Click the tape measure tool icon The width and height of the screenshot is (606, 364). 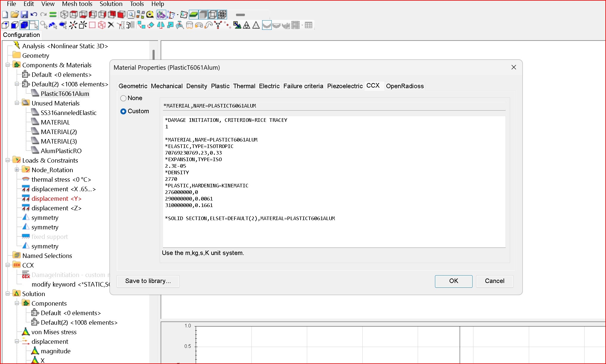(x=150, y=14)
